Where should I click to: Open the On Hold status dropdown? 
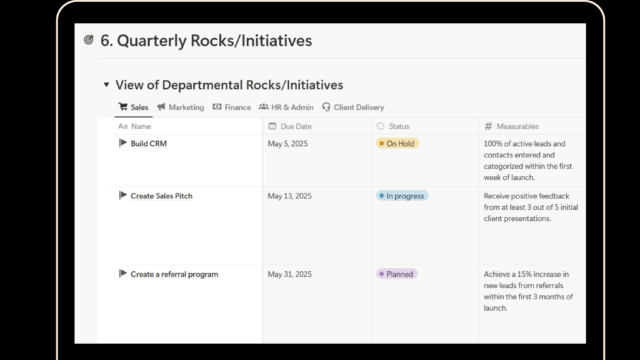397,144
